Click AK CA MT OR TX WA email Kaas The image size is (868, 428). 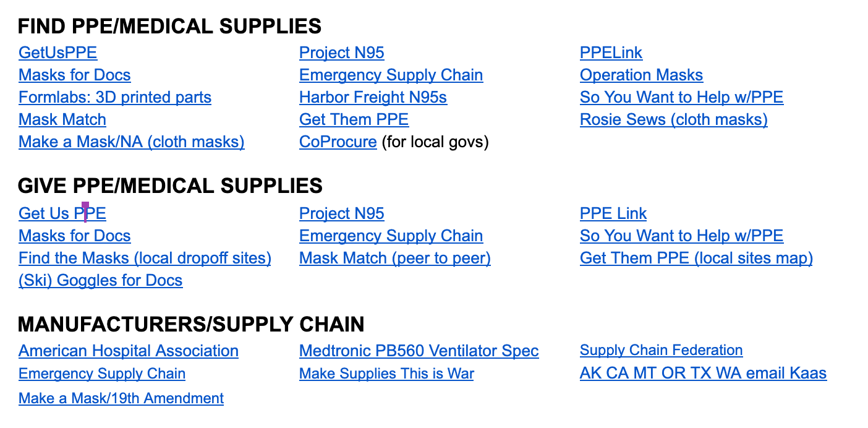click(702, 373)
